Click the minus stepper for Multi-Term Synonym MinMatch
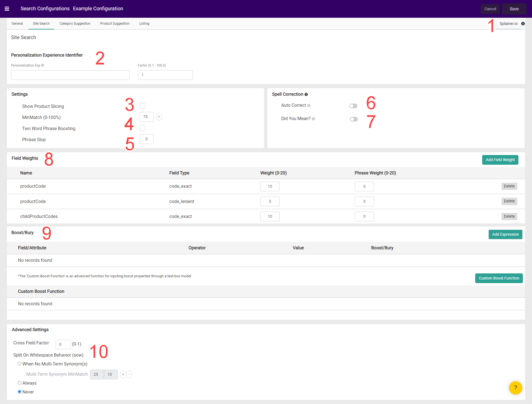532x404 pixels. 129,374
